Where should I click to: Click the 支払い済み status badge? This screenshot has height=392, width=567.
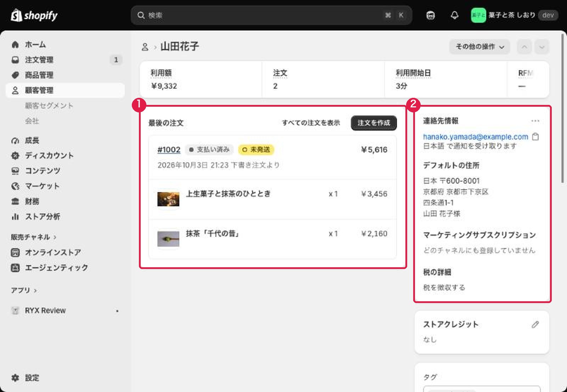click(209, 150)
